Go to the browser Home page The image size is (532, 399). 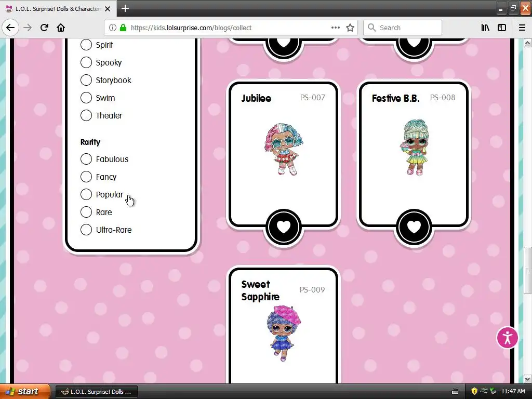61,28
